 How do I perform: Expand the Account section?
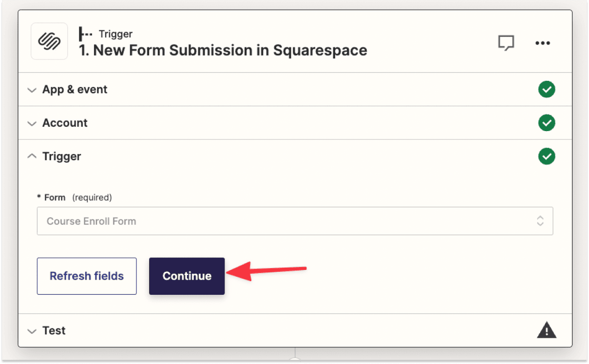pos(32,123)
